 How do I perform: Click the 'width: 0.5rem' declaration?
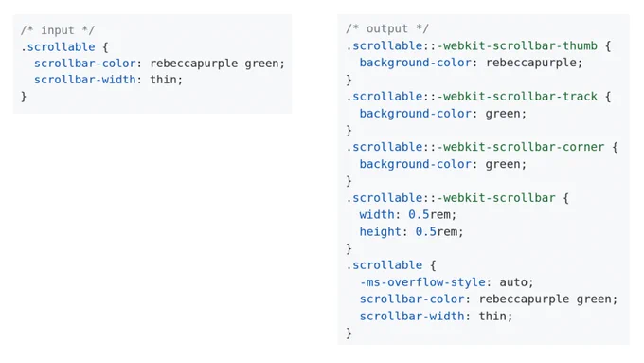[x=408, y=214]
